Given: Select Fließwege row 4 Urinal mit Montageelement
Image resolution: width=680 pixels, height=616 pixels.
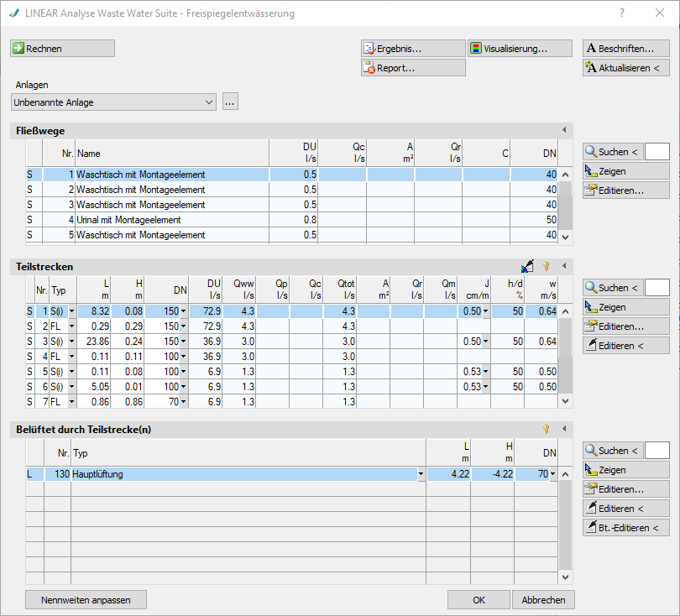Looking at the screenshot, I should 292,220.
